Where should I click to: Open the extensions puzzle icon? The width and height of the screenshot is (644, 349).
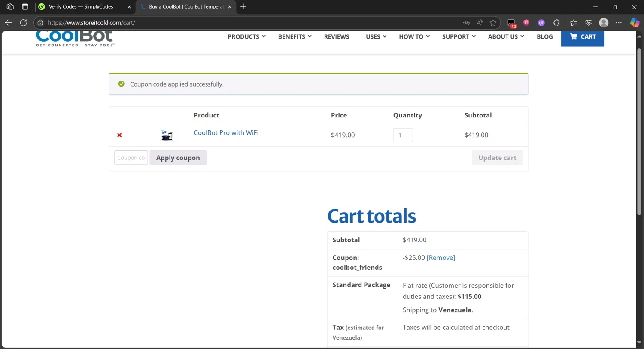pos(556,23)
